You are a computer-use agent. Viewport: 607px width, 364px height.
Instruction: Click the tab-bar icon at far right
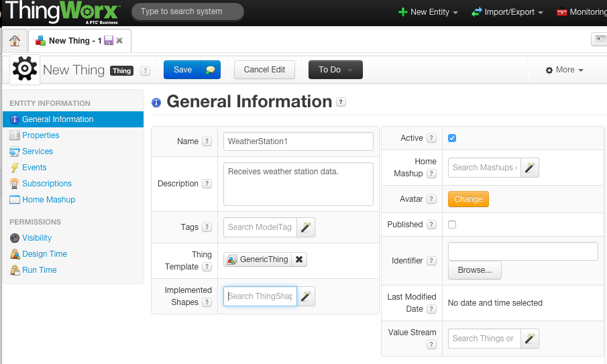click(x=600, y=39)
